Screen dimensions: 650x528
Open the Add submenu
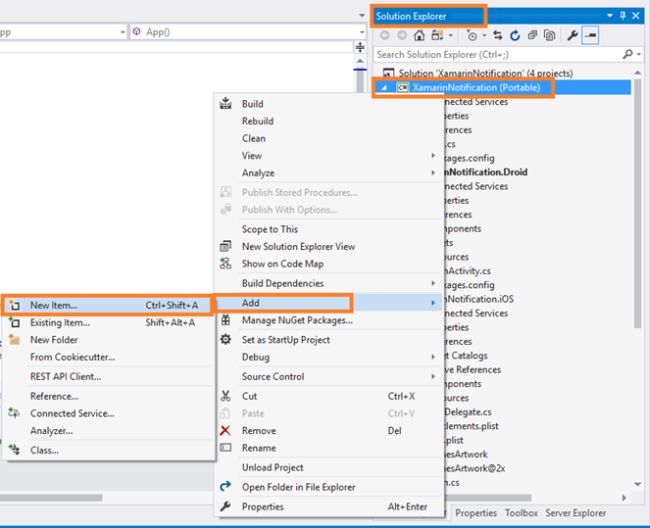[329, 303]
